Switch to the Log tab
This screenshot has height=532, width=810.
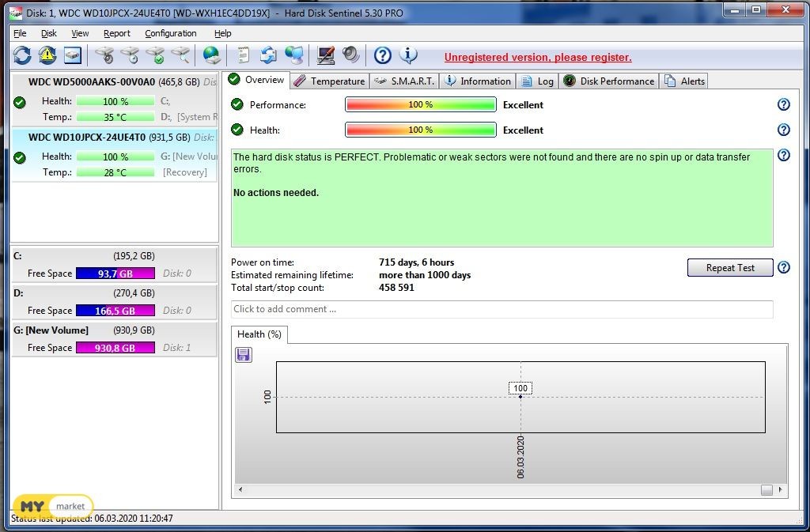tap(537, 81)
